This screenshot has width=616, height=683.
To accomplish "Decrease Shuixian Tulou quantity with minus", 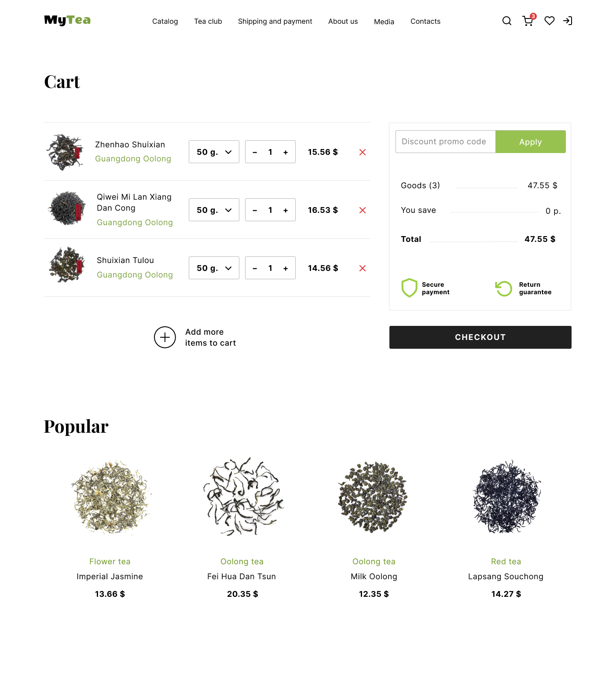I will pyautogui.click(x=255, y=268).
